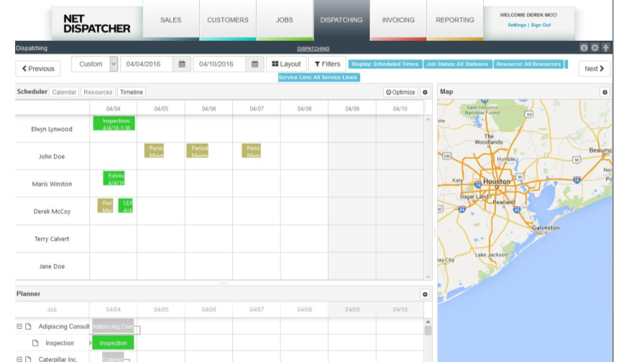This screenshot has height=362, width=644.
Task: Select Derek McCoy's green LEA block
Action: click(125, 205)
